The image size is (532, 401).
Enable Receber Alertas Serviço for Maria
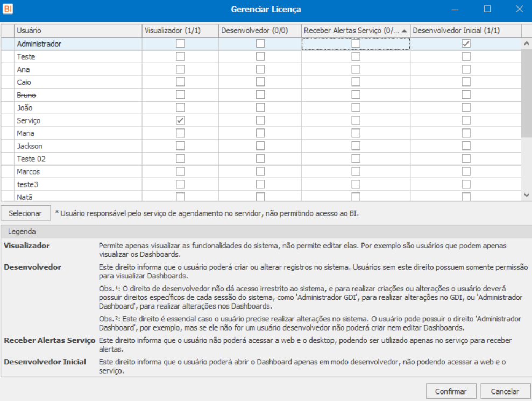(x=356, y=133)
